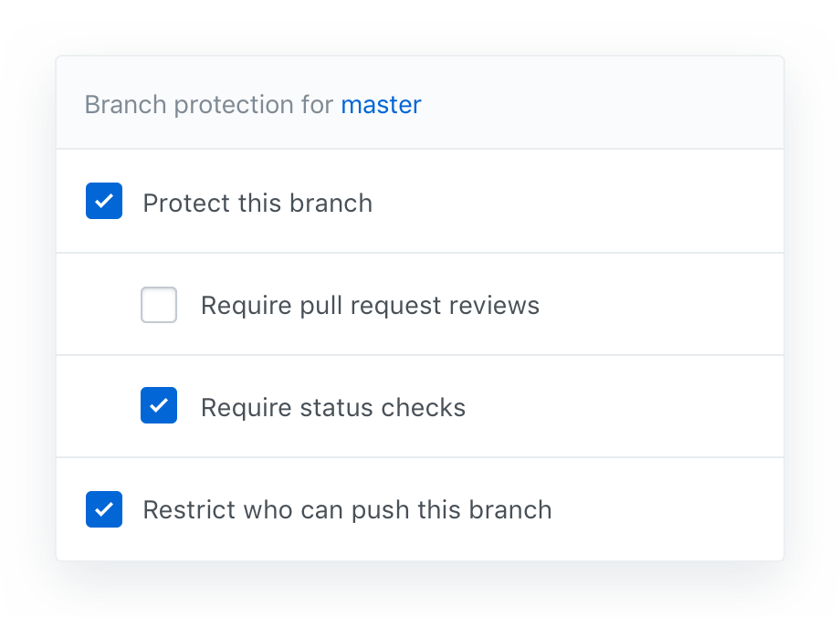Click the blue Require status checks checkmark
Image resolution: width=840 pixels, height=617 pixels.
click(x=159, y=405)
